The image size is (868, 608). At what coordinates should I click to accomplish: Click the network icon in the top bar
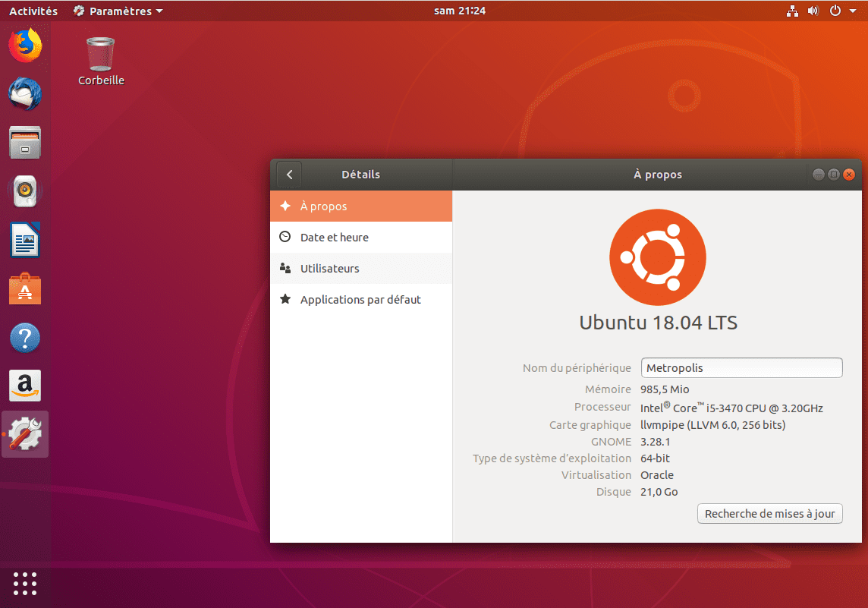791,11
